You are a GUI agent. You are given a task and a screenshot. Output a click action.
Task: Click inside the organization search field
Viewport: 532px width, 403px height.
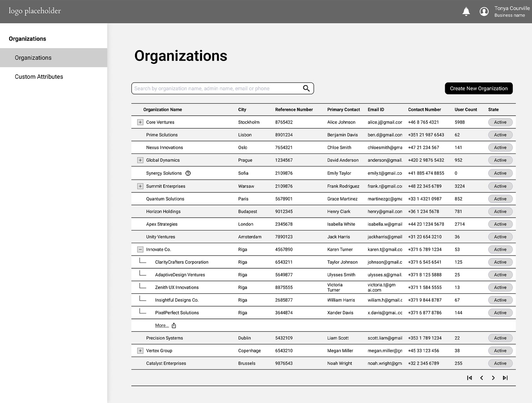pos(216,88)
